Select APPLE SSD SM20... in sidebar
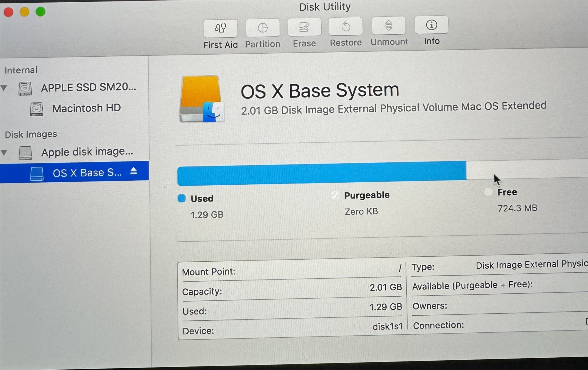This screenshot has width=588, height=370. point(88,88)
